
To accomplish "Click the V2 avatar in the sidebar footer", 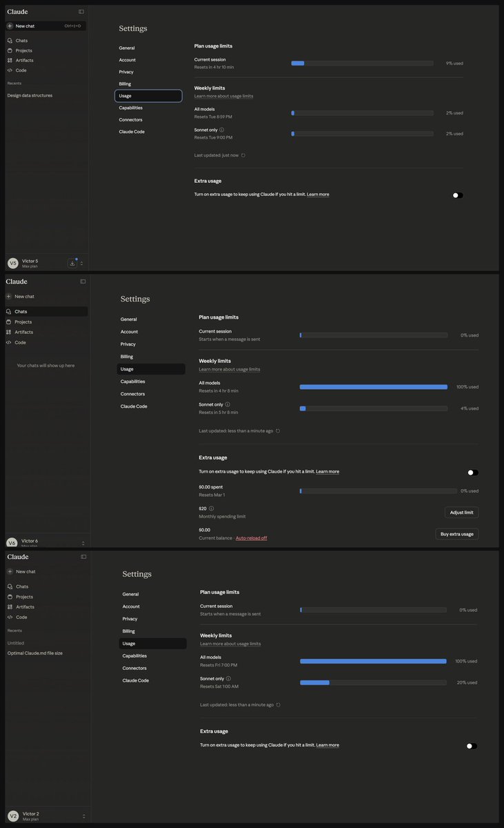I will (x=13, y=816).
